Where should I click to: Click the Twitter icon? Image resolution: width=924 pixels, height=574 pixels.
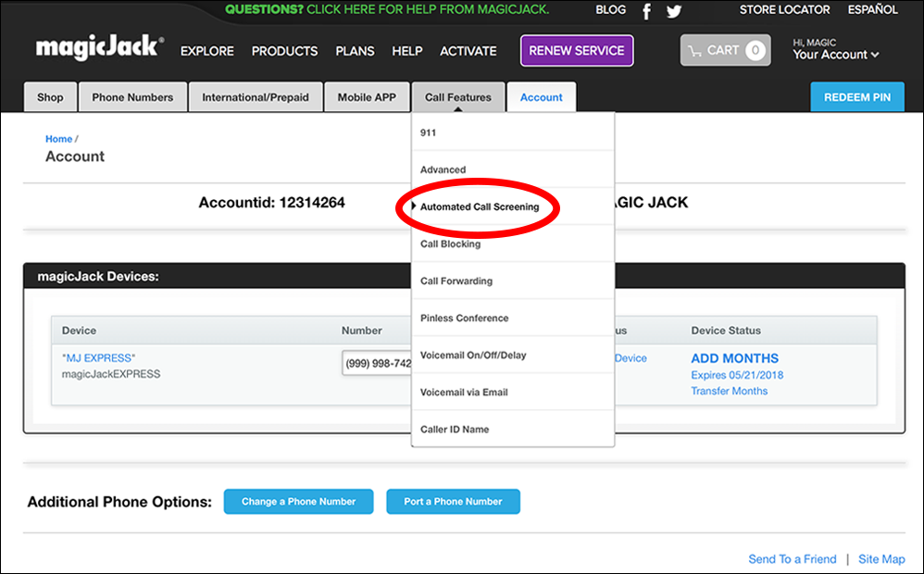click(673, 10)
